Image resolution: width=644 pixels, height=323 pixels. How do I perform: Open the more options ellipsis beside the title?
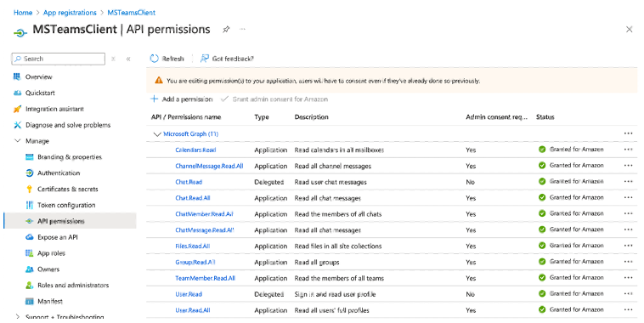(243, 29)
